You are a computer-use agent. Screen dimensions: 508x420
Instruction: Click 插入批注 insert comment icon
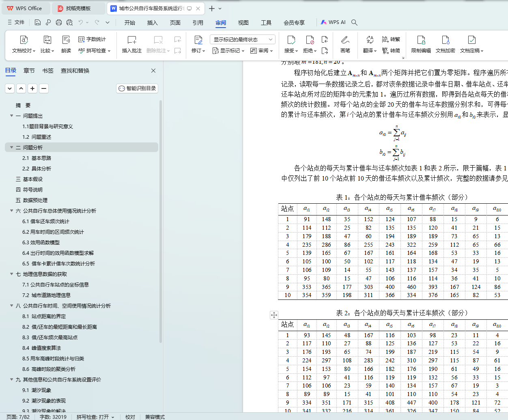(x=132, y=40)
